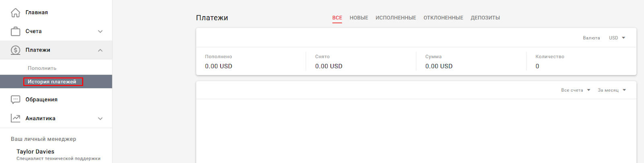
Task: Expand the Аналитика submenu chevron
Action: coord(100,119)
